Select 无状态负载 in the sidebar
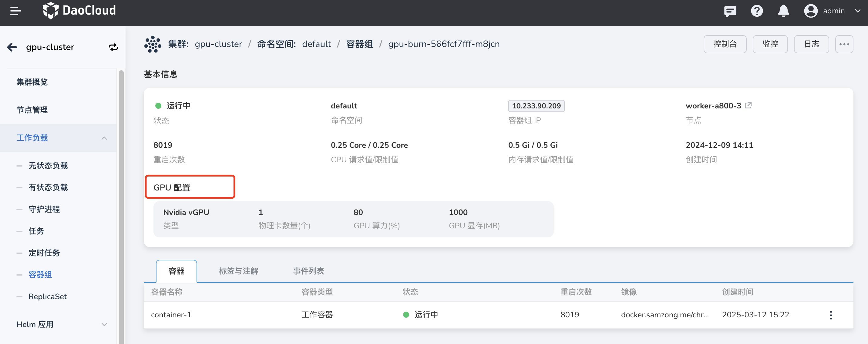The width and height of the screenshot is (868, 344). click(48, 166)
